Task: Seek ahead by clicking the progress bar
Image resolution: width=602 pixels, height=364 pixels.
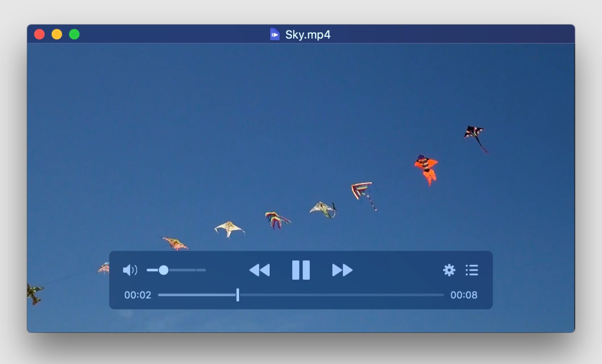Action: pyautogui.click(x=330, y=295)
